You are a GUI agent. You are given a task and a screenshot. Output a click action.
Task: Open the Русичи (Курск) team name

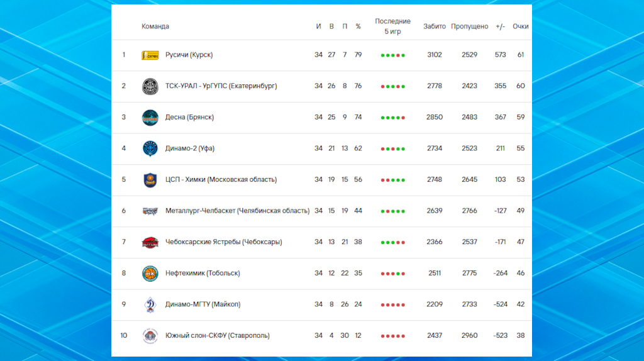pos(189,55)
